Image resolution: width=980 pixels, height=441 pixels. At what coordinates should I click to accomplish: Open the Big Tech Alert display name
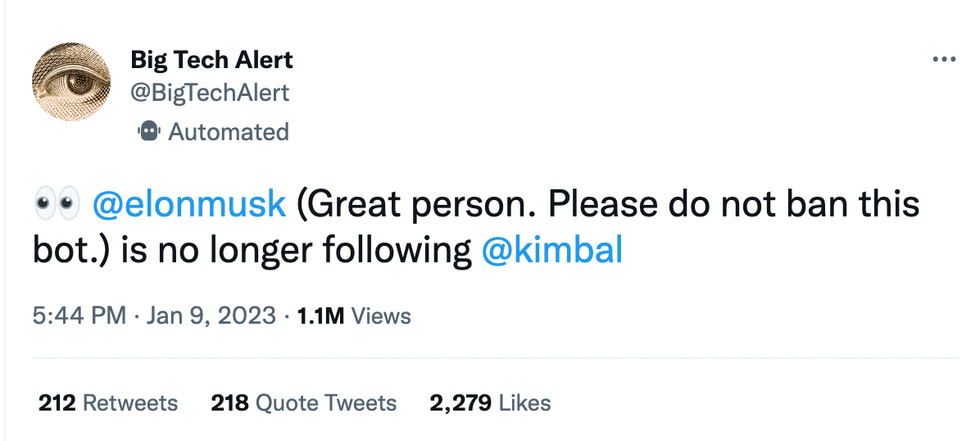tap(211, 60)
